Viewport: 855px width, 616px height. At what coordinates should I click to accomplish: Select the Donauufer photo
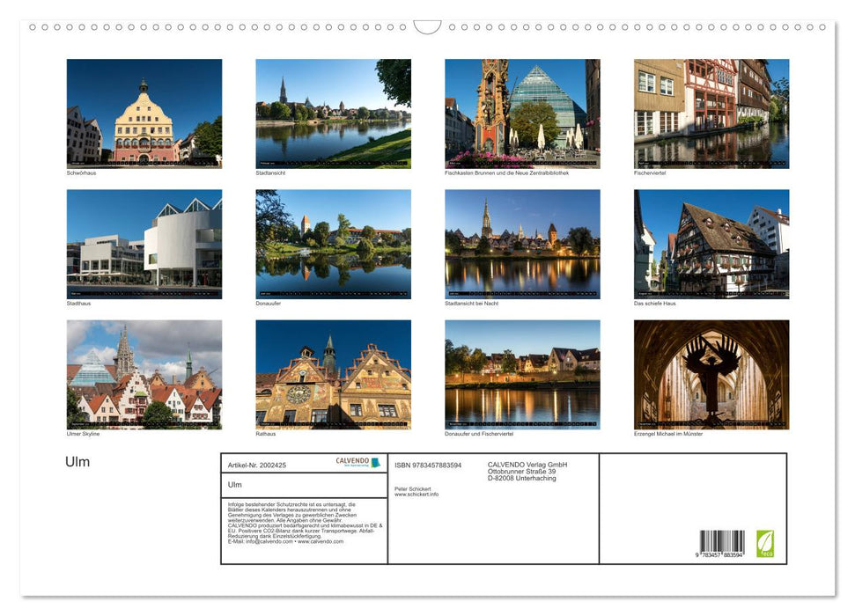pos(333,243)
